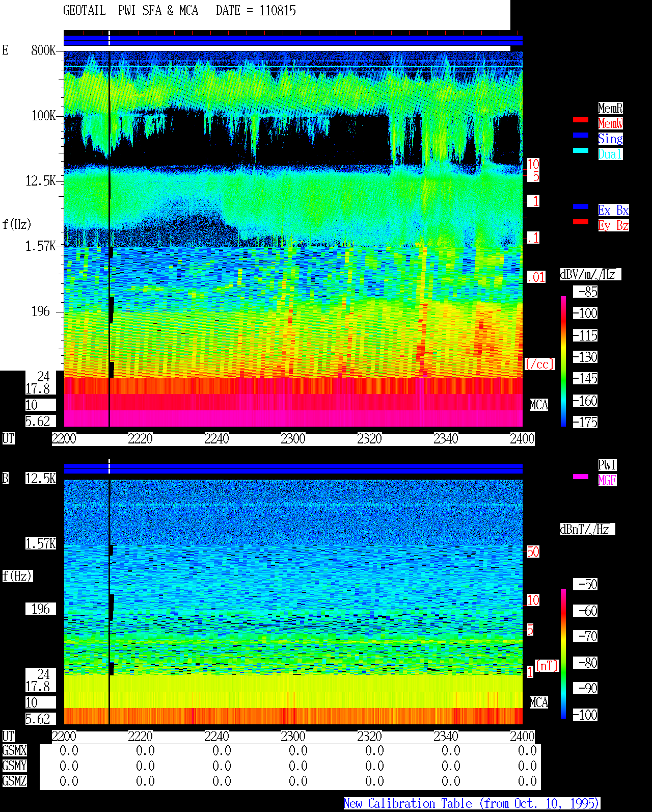Click the MemR legend label
Image resolution: width=652 pixels, height=812 pixels.
(x=610, y=108)
